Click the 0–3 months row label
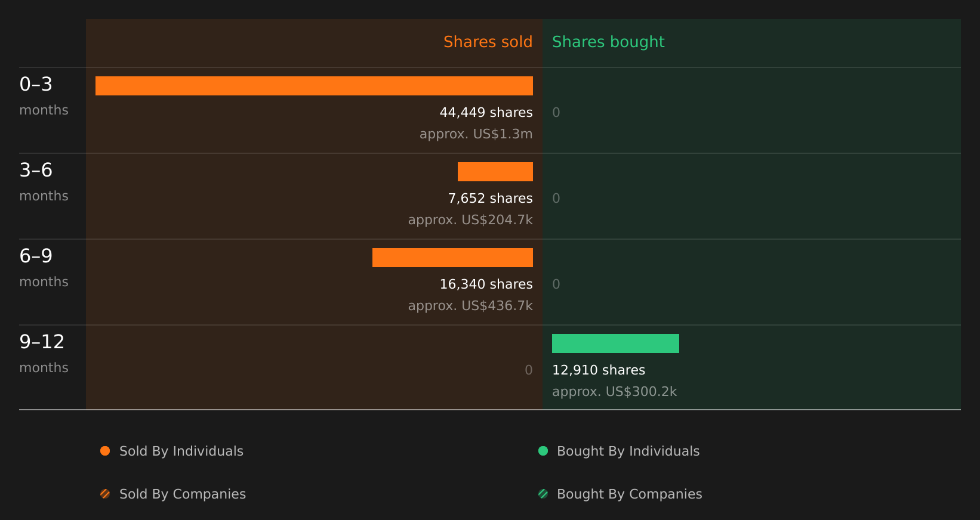Screen dimensions: 980x520 [44, 97]
